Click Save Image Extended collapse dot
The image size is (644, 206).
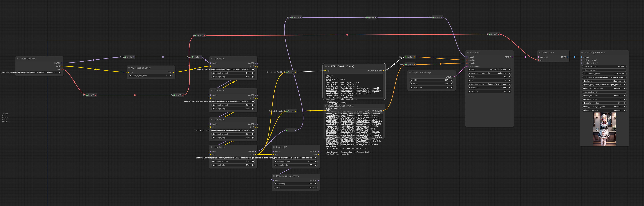(582, 53)
